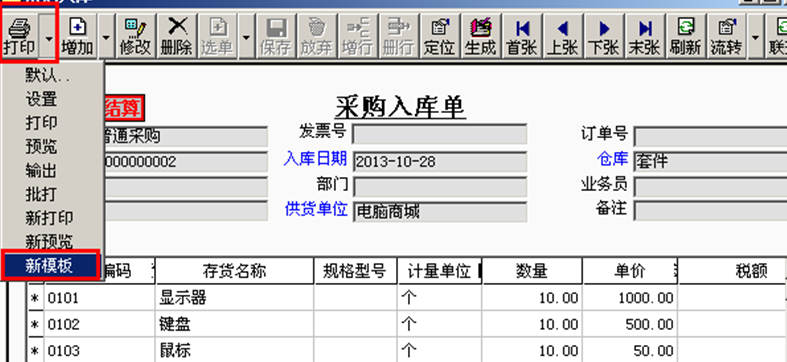Go to next record with 下张
This screenshot has height=362, width=787.
click(604, 36)
